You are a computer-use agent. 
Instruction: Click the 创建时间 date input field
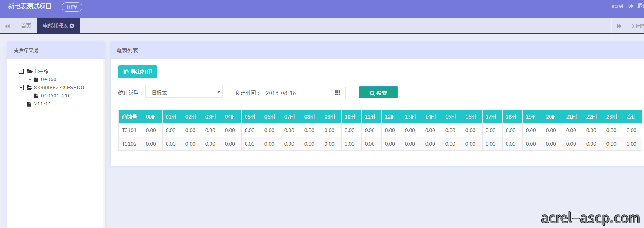pos(295,93)
